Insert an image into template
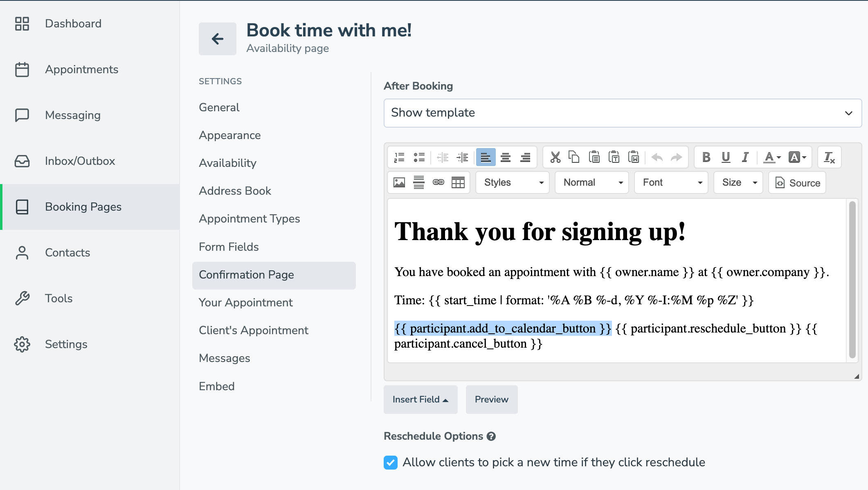 (x=399, y=182)
